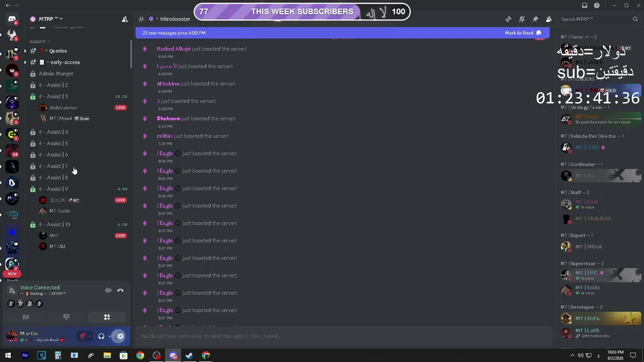Disconnect from the voice channel

click(120, 291)
